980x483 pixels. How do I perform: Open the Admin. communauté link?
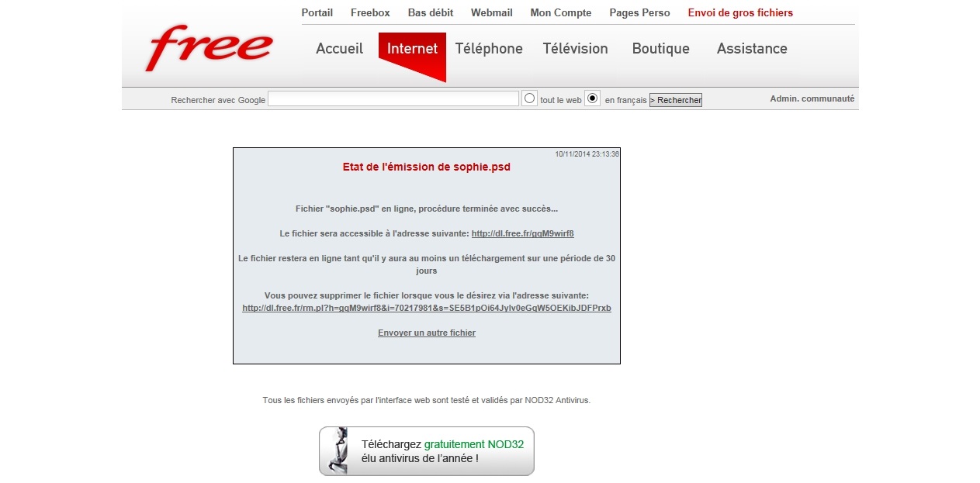point(812,98)
